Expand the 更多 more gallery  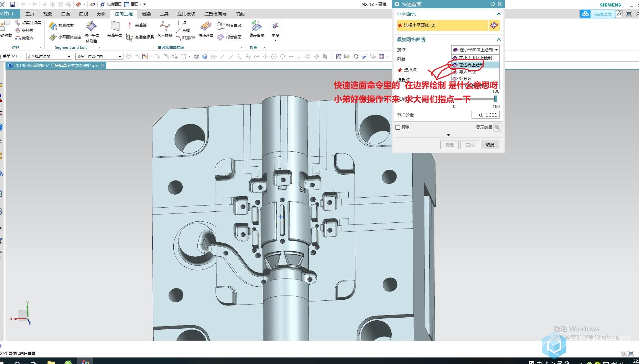coord(275,31)
